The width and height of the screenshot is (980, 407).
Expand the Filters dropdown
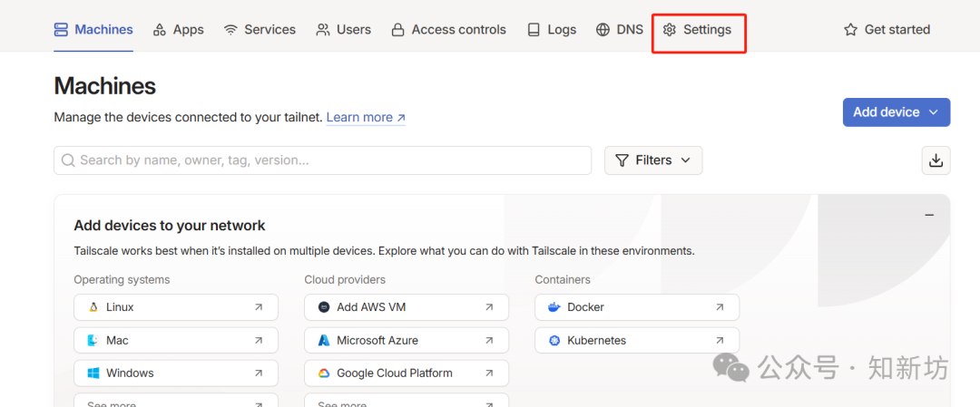[652, 160]
